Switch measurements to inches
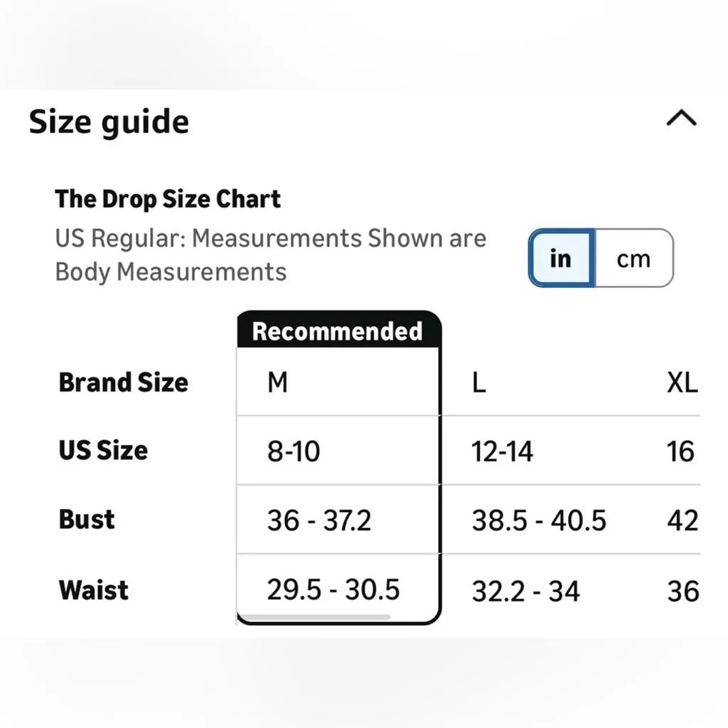The height and width of the screenshot is (728, 728). [x=561, y=258]
